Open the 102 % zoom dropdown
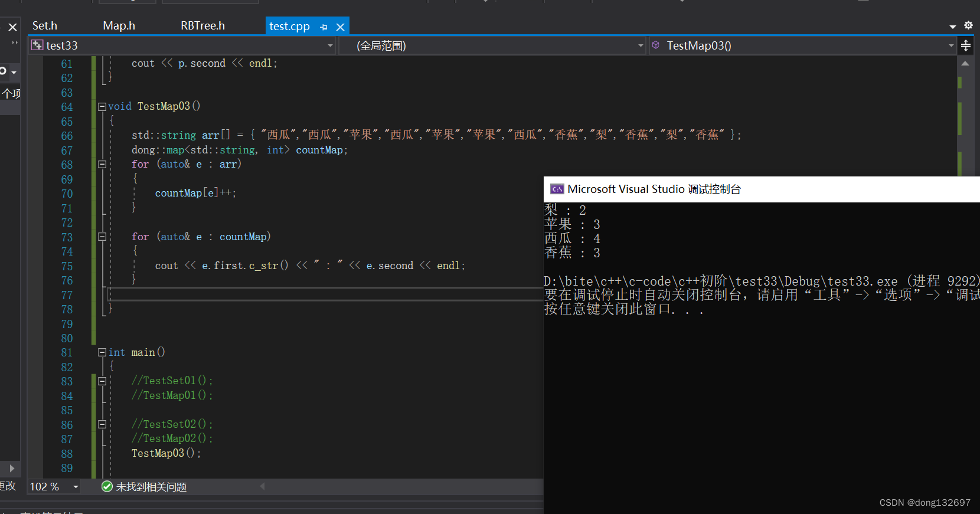 click(76, 487)
